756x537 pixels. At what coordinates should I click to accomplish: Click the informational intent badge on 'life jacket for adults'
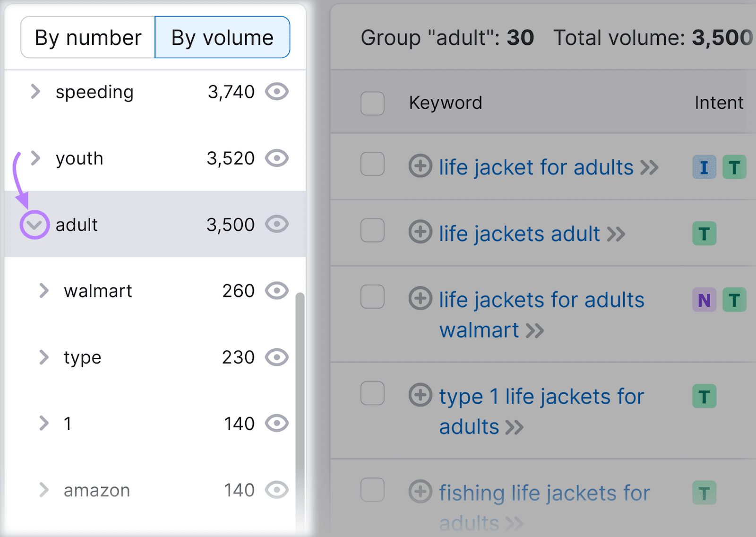[704, 167]
